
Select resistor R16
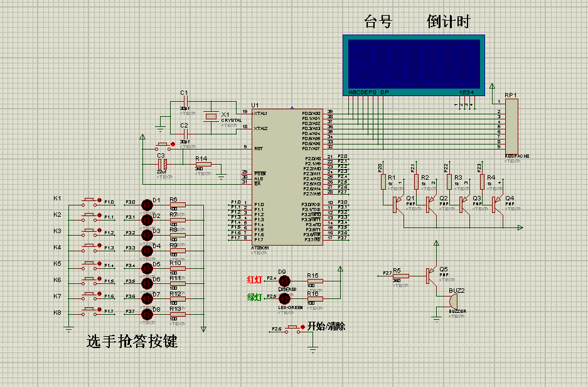click(x=315, y=299)
